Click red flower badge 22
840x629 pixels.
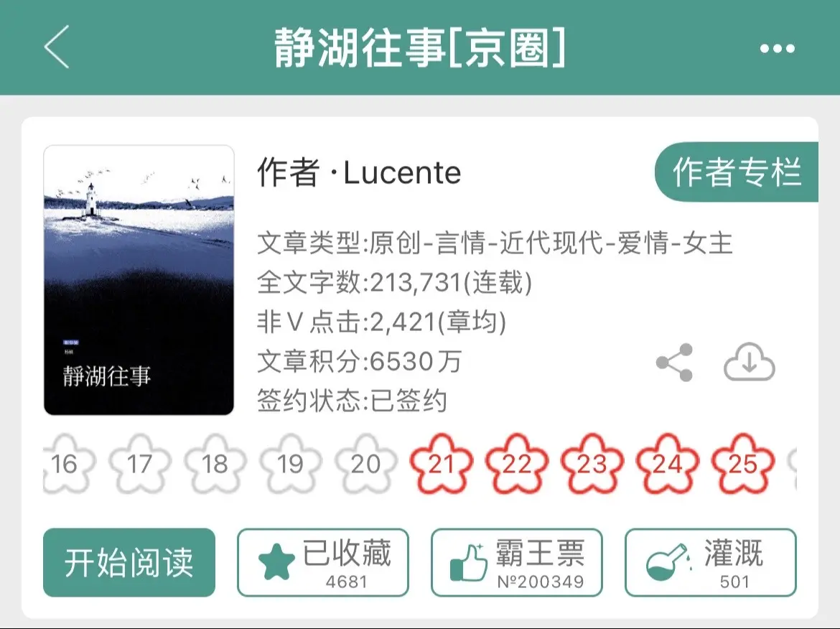517,464
